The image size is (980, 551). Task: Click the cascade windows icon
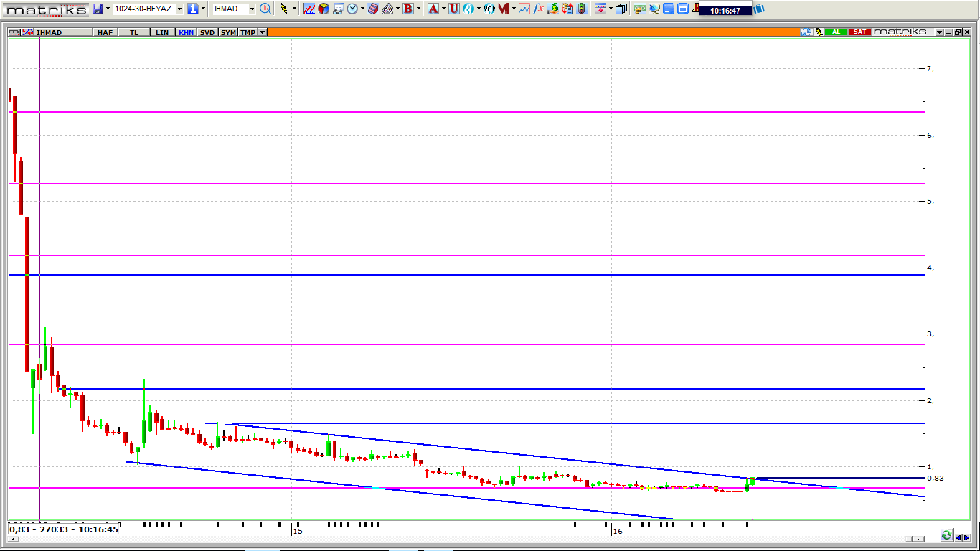click(621, 9)
